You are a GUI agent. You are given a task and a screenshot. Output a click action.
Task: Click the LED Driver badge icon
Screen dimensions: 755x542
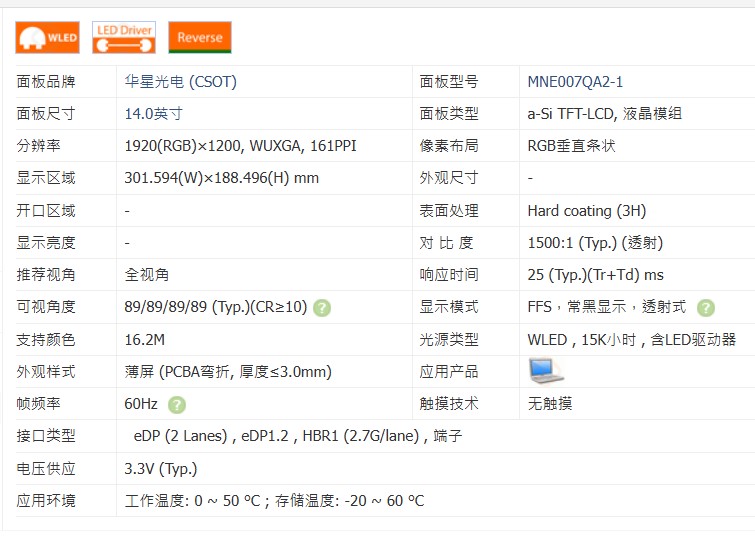124,38
